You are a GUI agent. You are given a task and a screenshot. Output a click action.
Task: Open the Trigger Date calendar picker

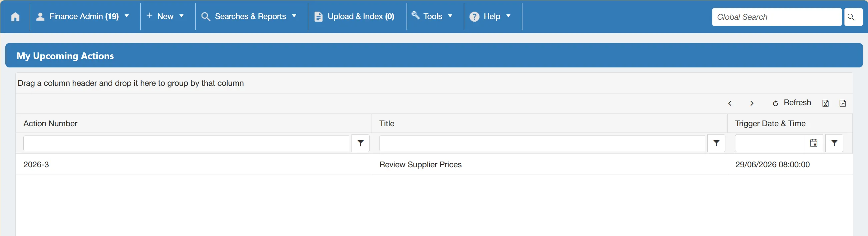tap(813, 144)
